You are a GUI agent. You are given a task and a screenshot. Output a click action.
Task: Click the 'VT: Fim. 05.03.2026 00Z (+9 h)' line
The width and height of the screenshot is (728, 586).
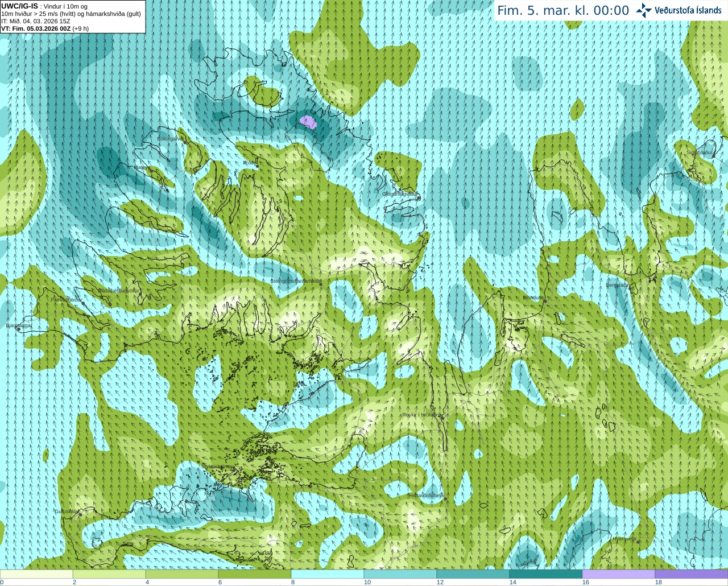[45, 28]
